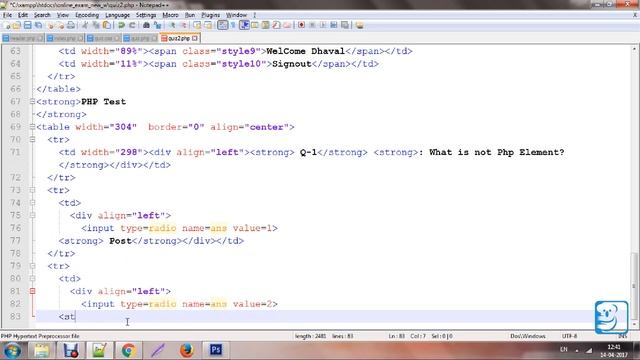Create a new file with the New icon
Screen dimensions: 640x360
(6, 25)
